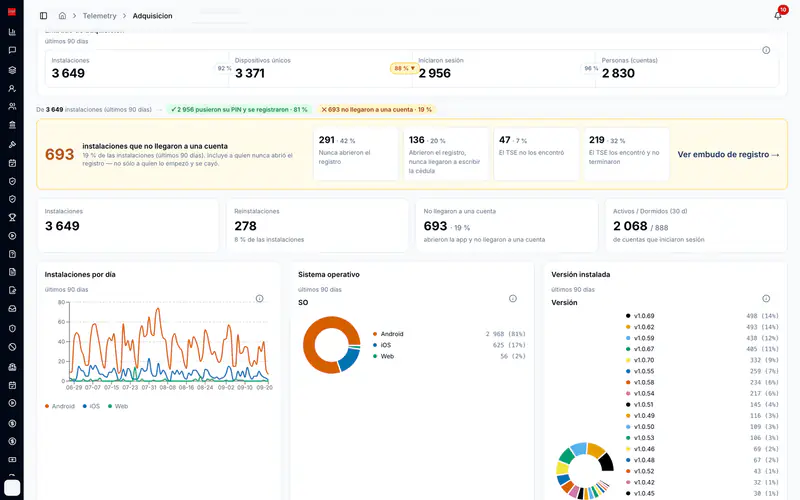Click the v1.0.55 version row

702,371
